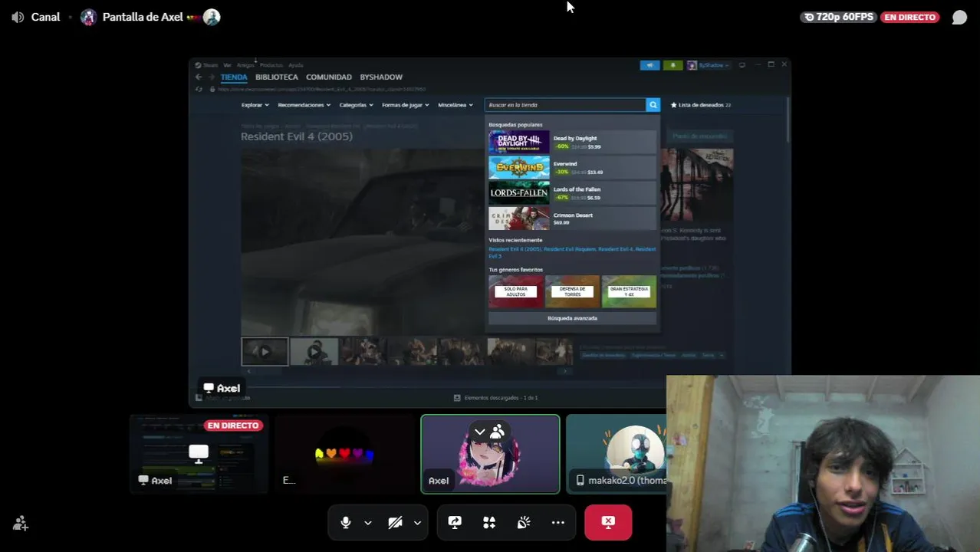Open the 720p 60FPS quality indicator
The height and width of the screenshot is (552, 980).
tap(837, 17)
